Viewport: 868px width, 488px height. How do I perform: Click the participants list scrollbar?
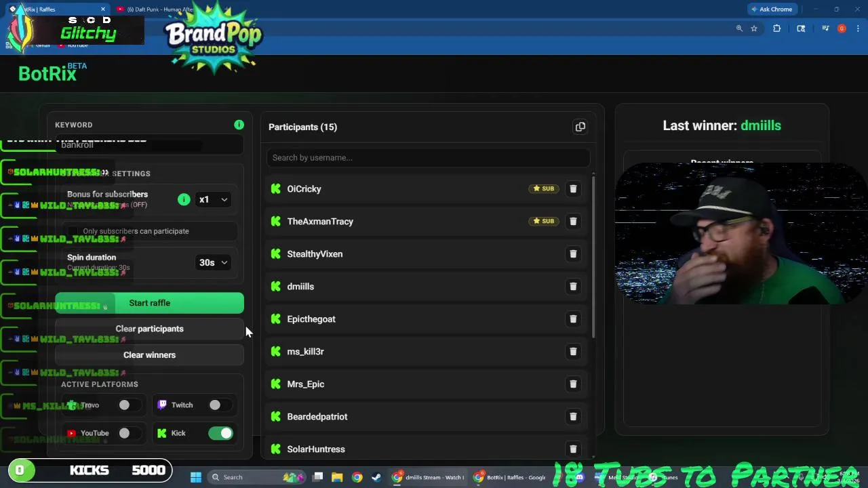click(594, 258)
